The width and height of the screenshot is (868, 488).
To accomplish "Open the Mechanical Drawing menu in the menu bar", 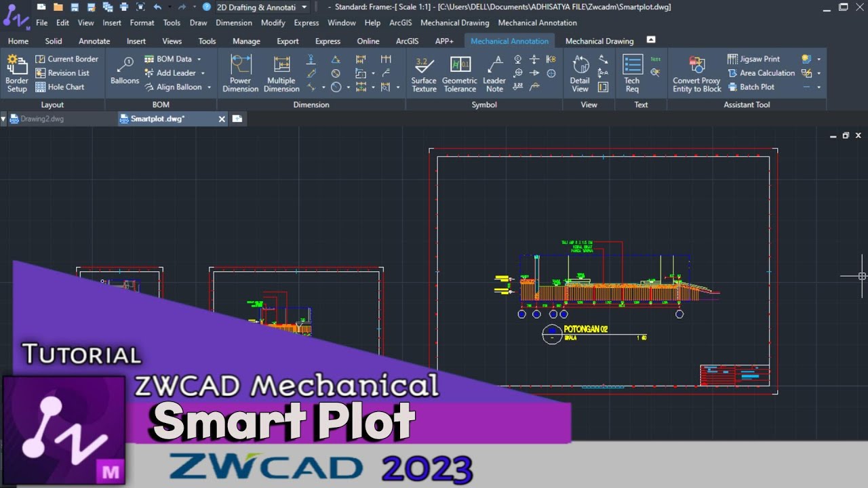I will click(454, 22).
